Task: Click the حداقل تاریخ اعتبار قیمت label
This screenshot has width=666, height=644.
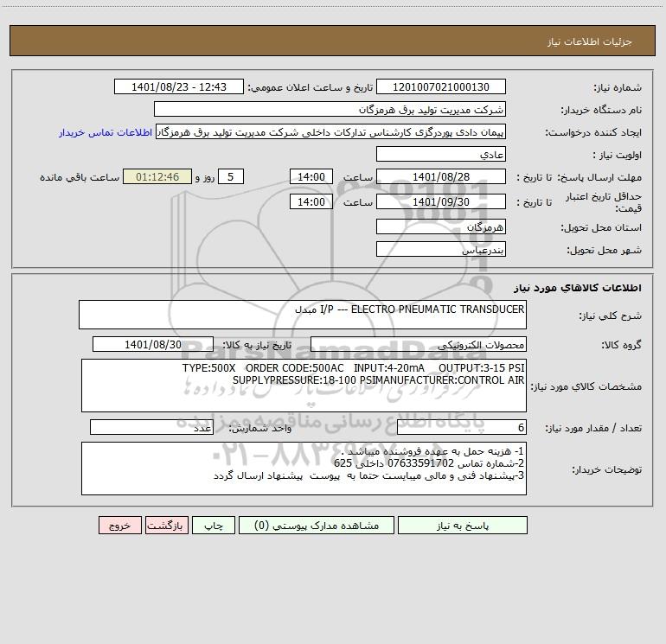Action: coord(604,202)
